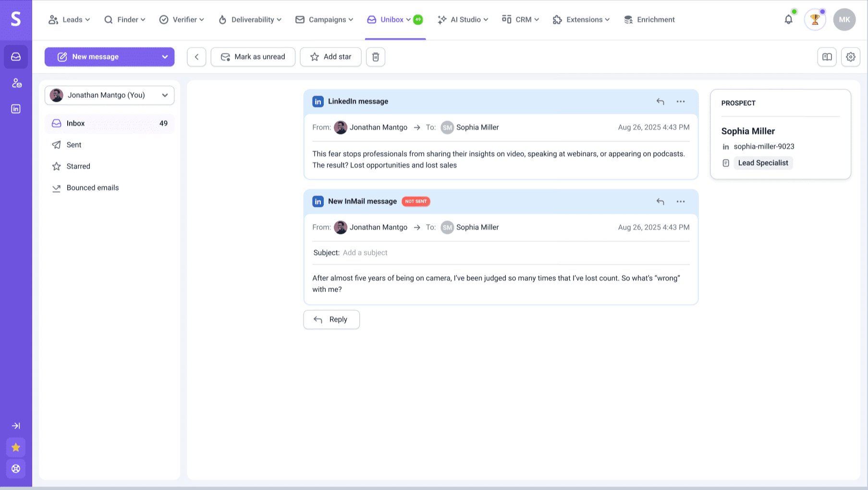The image size is (868, 490).
Task: Open sophia-miller-9023 LinkedIn profile link
Action: point(764,147)
